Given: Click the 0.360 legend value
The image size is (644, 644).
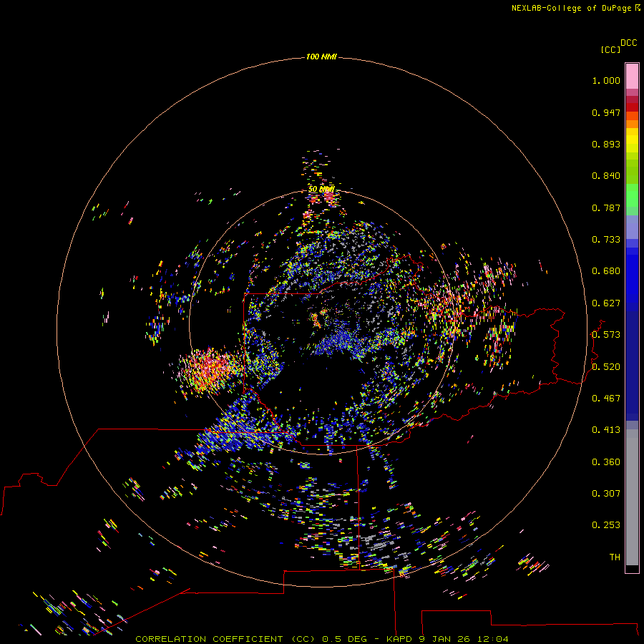Looking at the screenshot, I should (606, 462).
